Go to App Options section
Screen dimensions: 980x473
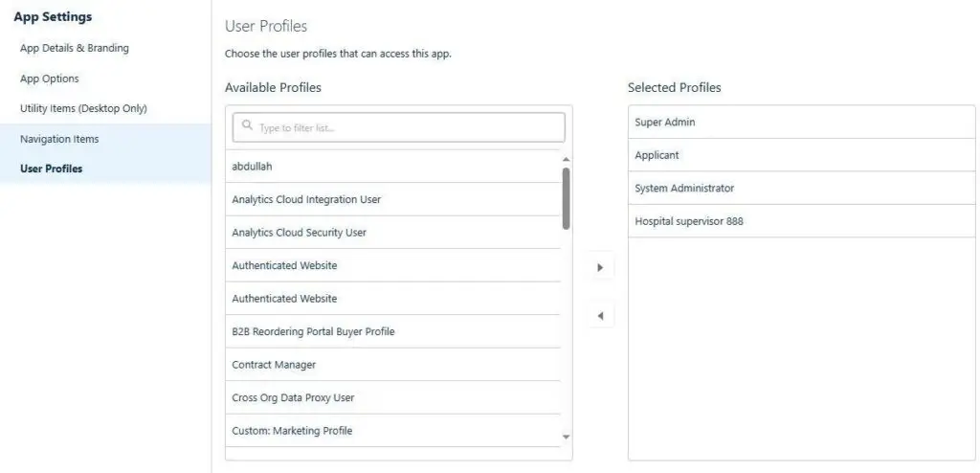point(50,79)
